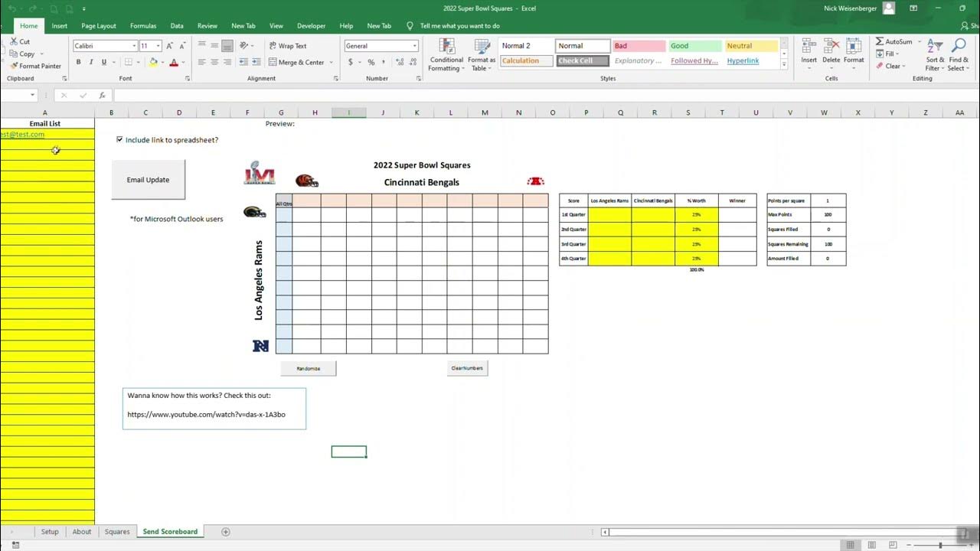Toggle Wrap Text on selected cells

288,46
